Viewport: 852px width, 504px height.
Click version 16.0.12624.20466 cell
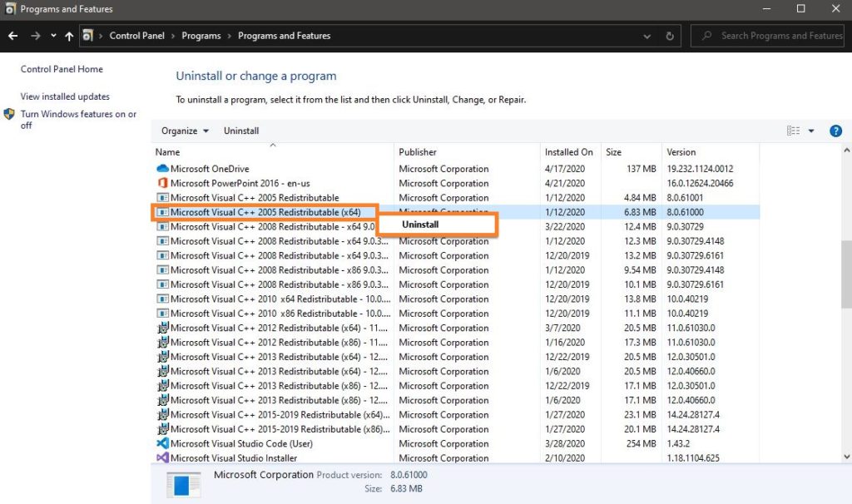tap(700, 183)
